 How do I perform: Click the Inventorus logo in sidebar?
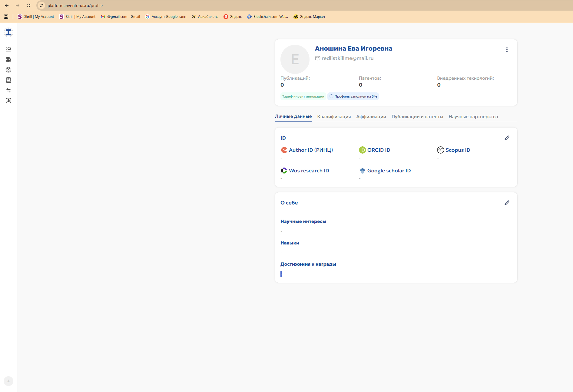[x=8, y=32]
